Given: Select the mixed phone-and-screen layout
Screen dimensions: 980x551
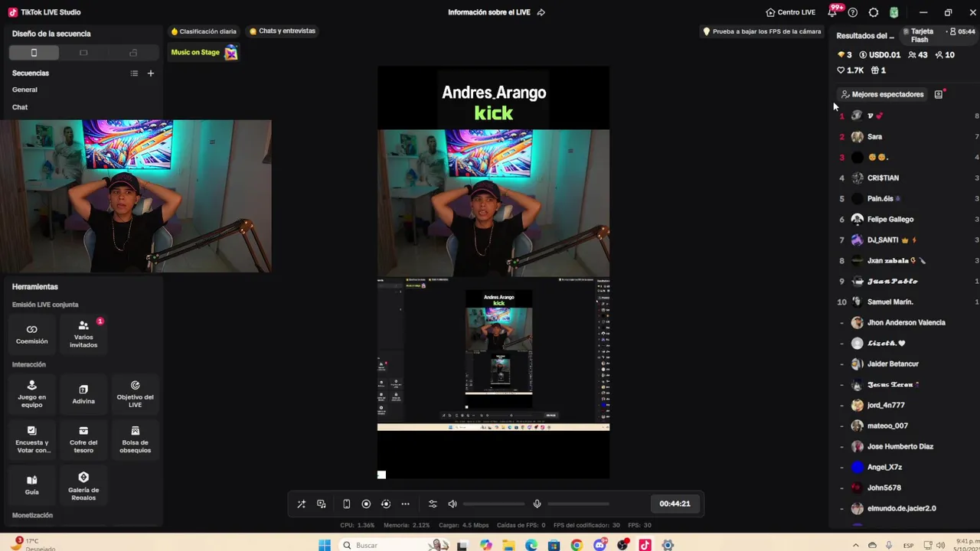Looking at the screenshot, I should click(x=133, y=53).
